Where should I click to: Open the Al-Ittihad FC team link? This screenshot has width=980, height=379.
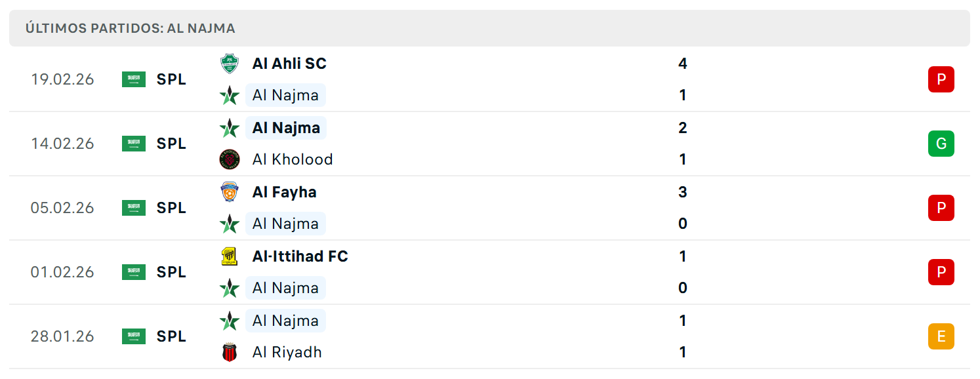(x=300, y=256)
